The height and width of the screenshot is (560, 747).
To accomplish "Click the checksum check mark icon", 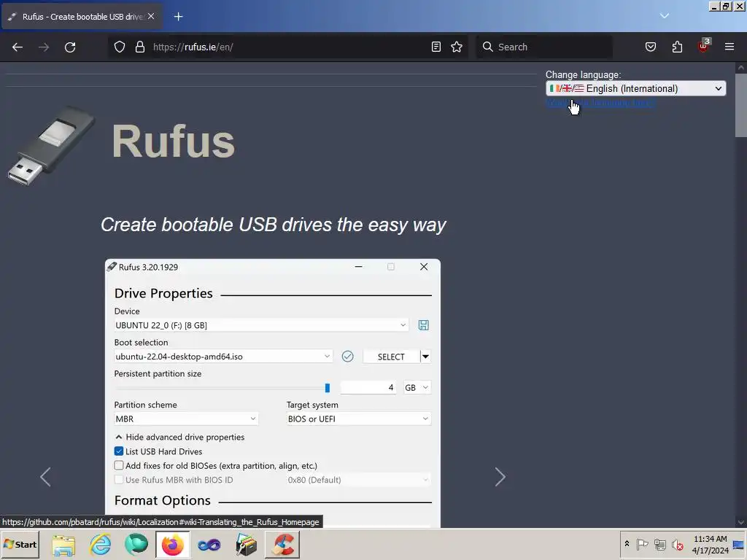I will 348,356.
